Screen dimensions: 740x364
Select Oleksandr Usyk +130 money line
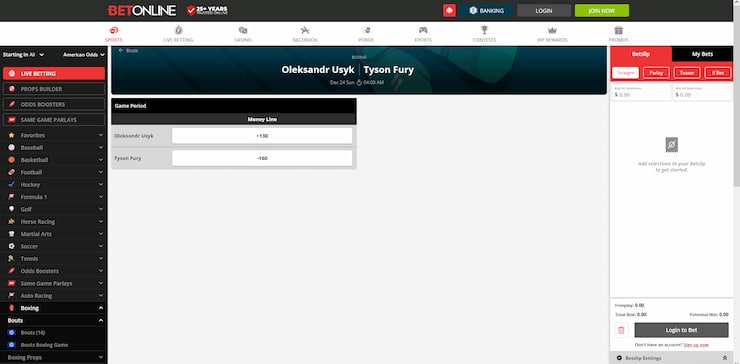click(x=262, y=135)
